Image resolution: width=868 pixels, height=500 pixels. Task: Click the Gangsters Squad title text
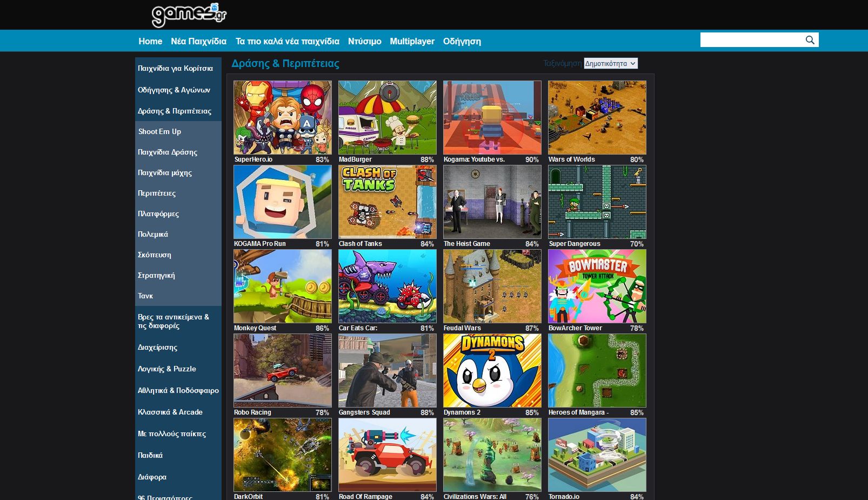(x=364, y=412)
